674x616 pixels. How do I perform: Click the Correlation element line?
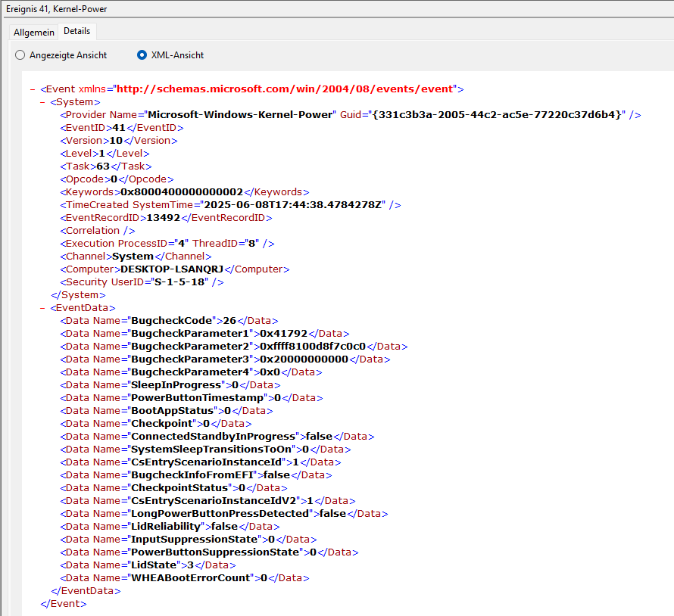click(98, 231)
